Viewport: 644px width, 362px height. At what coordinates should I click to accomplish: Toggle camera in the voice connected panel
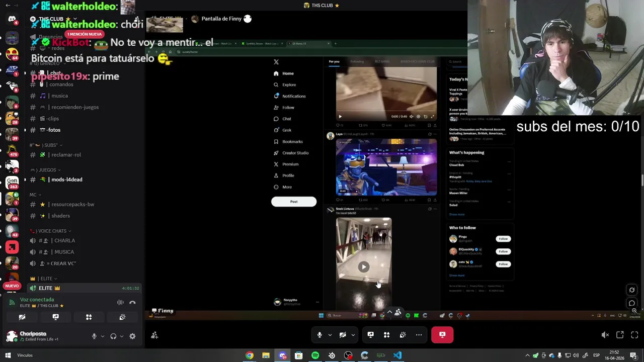pyautogui.click(x=22, y=317)
